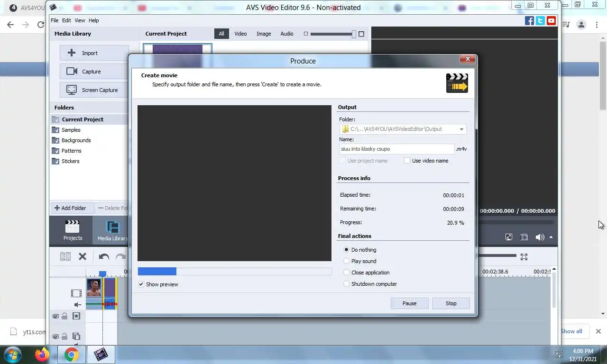607x364 pixels.
Task: Click Show all downloads link
Action: coord(571,331)
